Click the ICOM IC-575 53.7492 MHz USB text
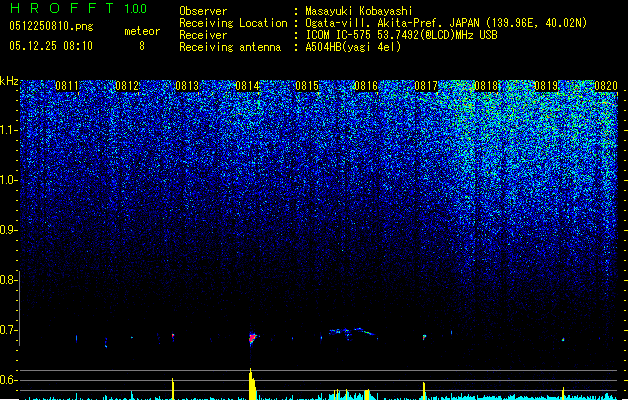Image resolution: width=629 pixels, height=400 pixels. coord(402,35)
